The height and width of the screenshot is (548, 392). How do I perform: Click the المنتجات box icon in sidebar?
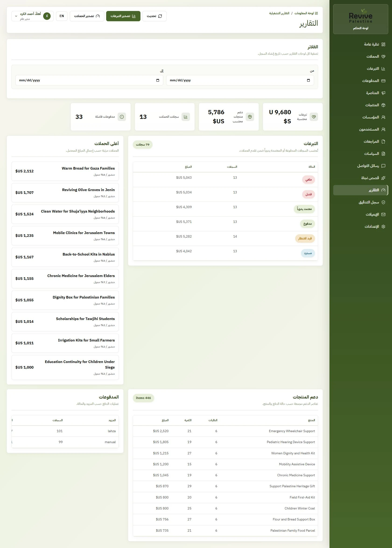(x=383, y=105)
